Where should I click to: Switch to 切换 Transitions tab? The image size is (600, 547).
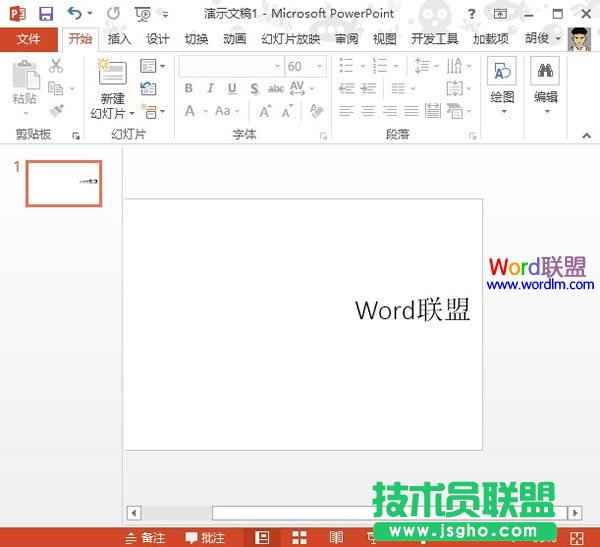coord(196,39)
